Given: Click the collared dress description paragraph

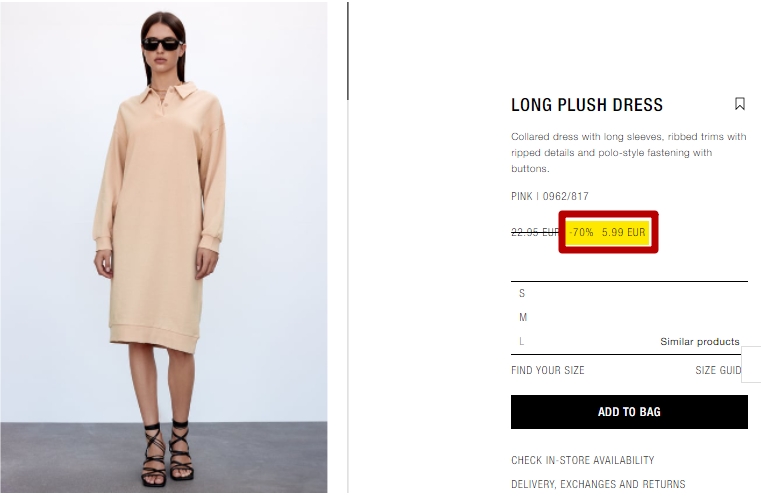Looking at the screenshot, I should click(629, 152).
